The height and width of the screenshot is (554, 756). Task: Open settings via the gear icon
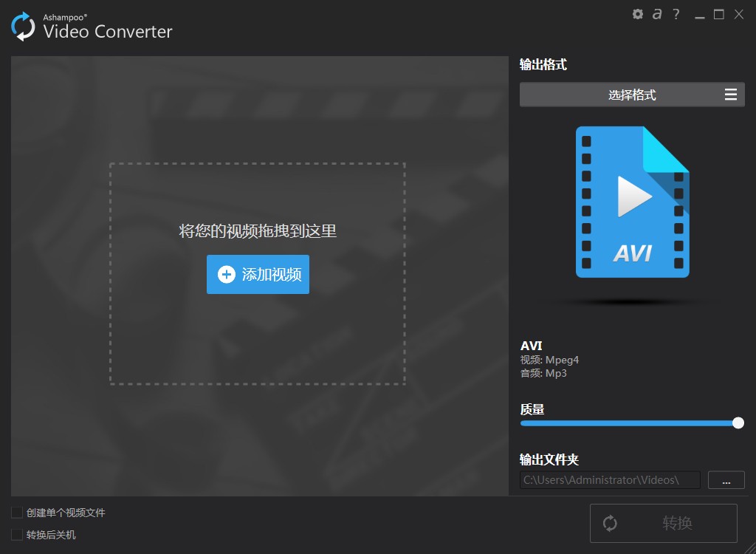tap(637, 13)
